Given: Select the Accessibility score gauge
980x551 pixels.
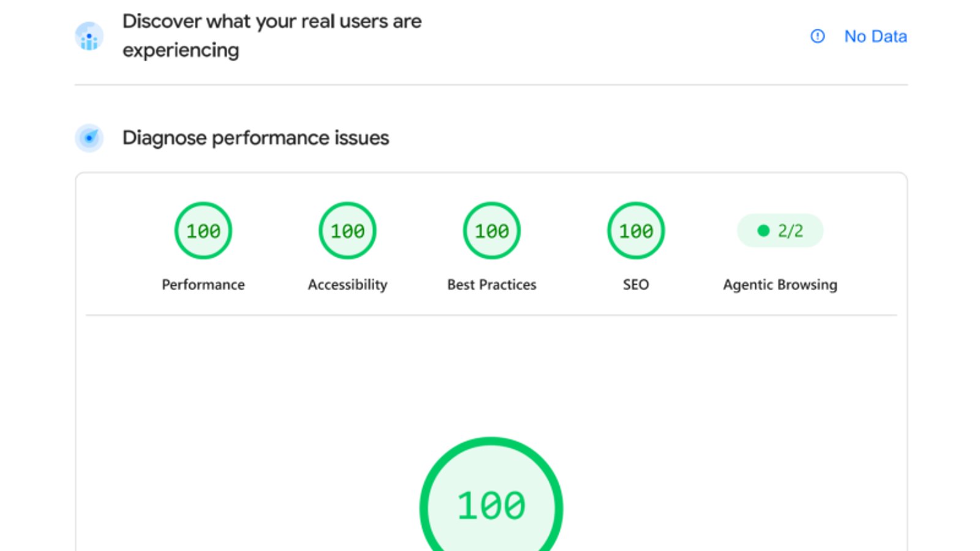Looking at the screenshot, I should 348,231.
